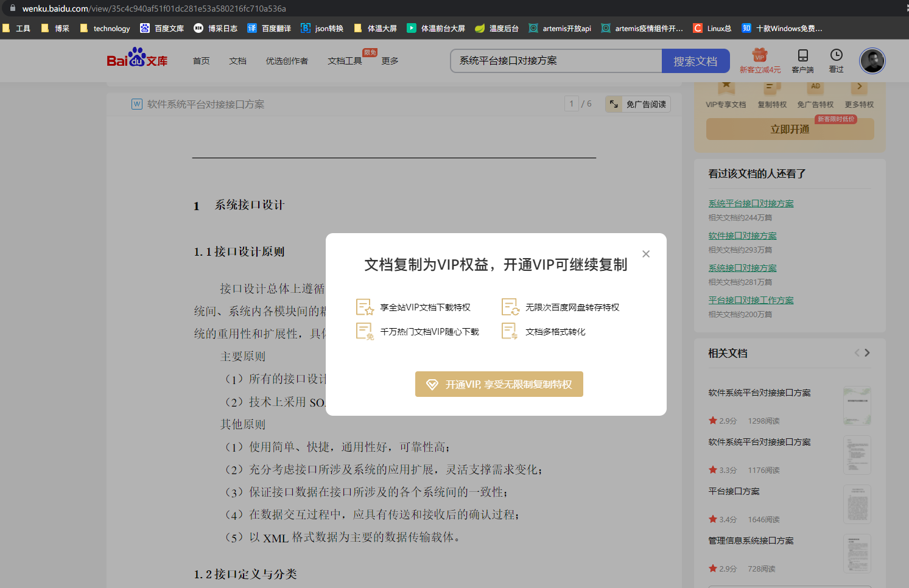Click the VIP gift icon 新客立减4元
The height and width of the screenshot is (588, 909).
tap(760, 61)
